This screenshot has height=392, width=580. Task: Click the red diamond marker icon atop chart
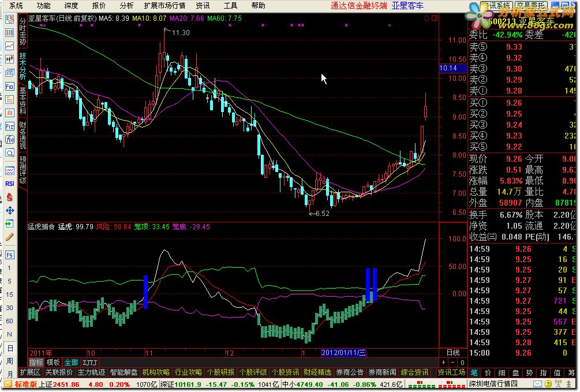point(426,18)
